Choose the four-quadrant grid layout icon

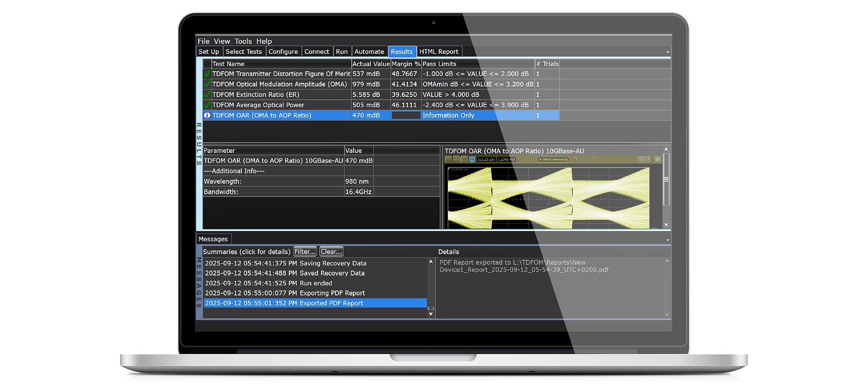coord(457,159)
